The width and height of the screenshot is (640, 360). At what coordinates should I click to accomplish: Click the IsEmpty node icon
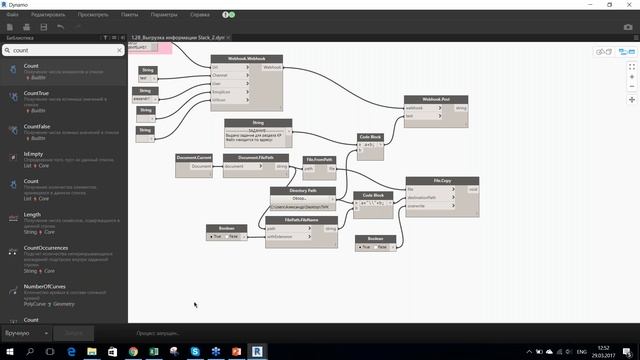tap(13, 157)
